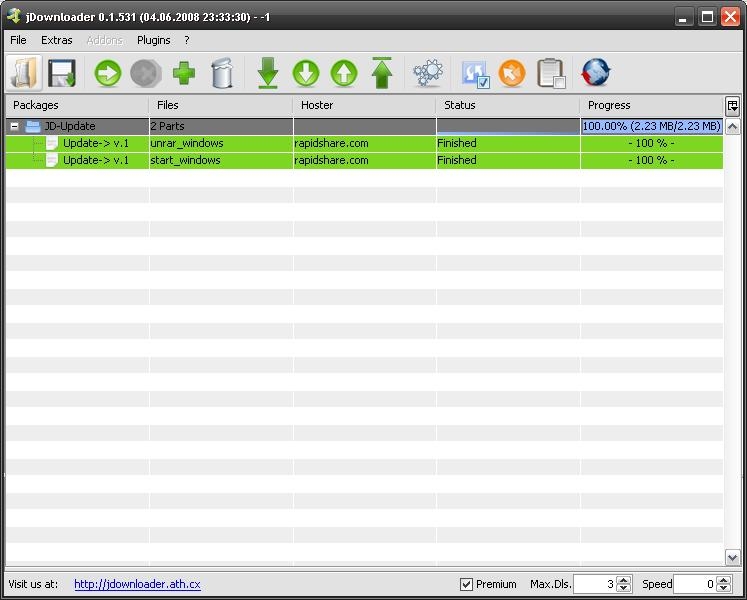Viewport: 747px width, 600px height.
Task: Open the Extras menu
Action: [x=57, y=40]
